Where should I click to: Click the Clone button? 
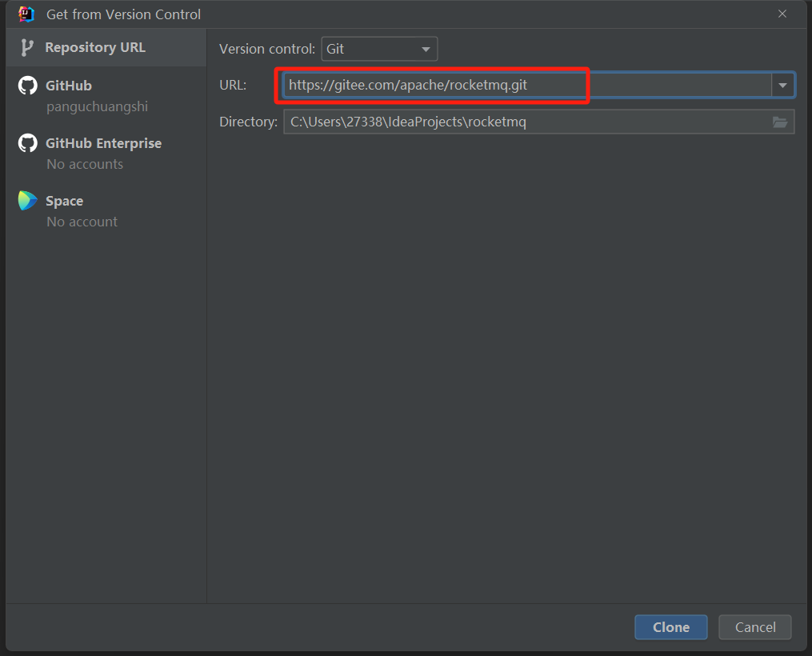click(x=670, y=627)
